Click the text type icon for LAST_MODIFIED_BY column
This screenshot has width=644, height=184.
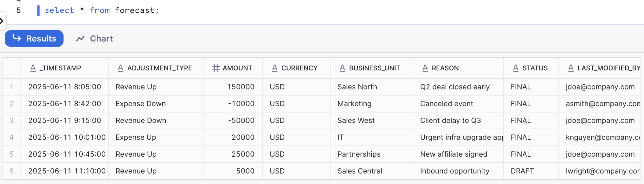point(571,68)
